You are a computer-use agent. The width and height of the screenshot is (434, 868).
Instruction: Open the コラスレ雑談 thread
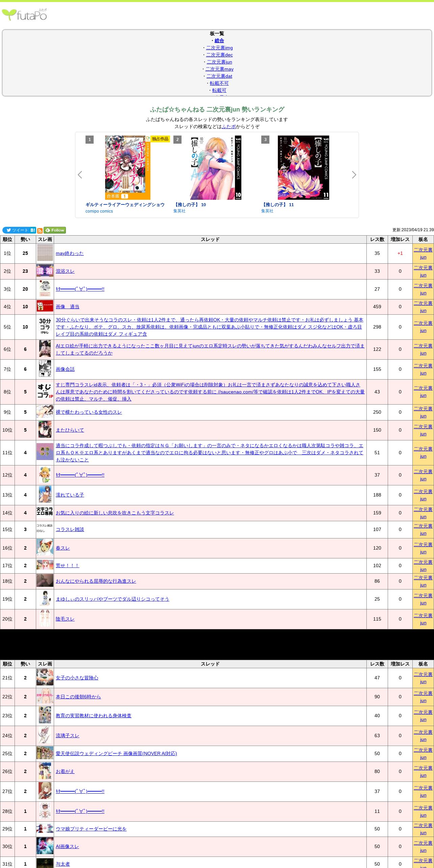[70, 529]
